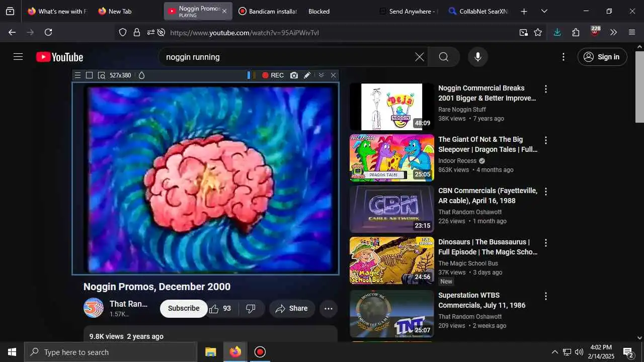Select Bandicam fullscreen rectangle mode icon
The height and width of the screenshot is (362, 644).
tap(89, 75)
